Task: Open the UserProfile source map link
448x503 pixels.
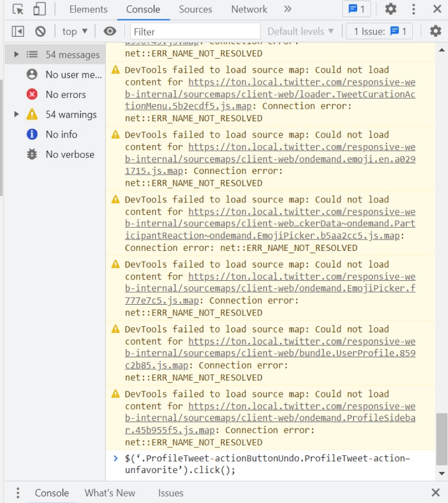Action: tap(302, 353)
